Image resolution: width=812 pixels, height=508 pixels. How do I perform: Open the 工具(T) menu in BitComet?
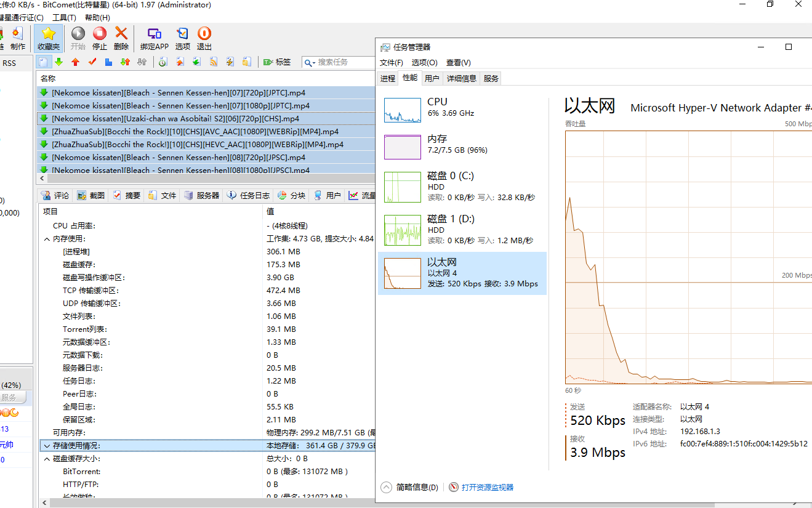coord(64,18)
